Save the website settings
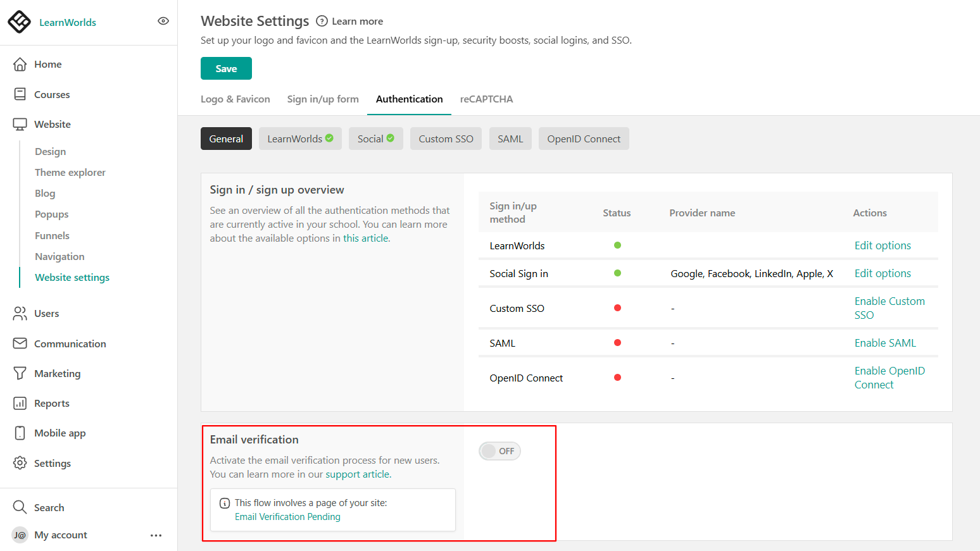The height and width of the screenshot is (551, 980). coord(226,68)
